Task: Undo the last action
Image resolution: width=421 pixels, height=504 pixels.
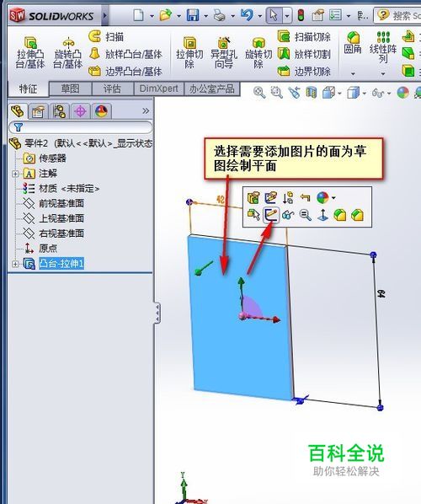Action: click(247, 15)
